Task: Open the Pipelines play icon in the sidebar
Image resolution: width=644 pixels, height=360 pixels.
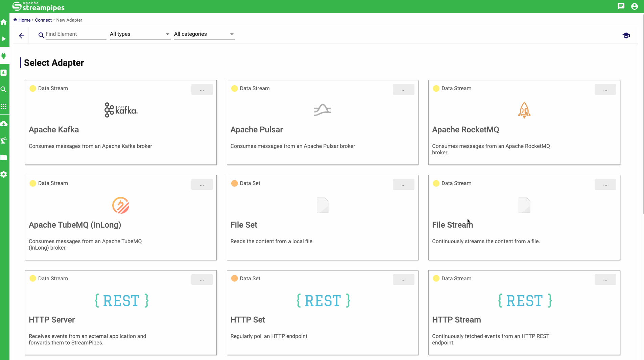Action: pyautogui.click(x=4, y=39)
